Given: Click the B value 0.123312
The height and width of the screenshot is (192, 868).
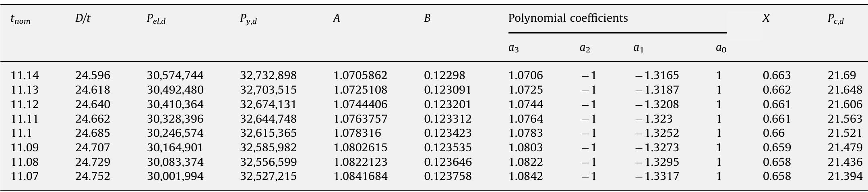Looking at the screenshot, I should (448, 119).
